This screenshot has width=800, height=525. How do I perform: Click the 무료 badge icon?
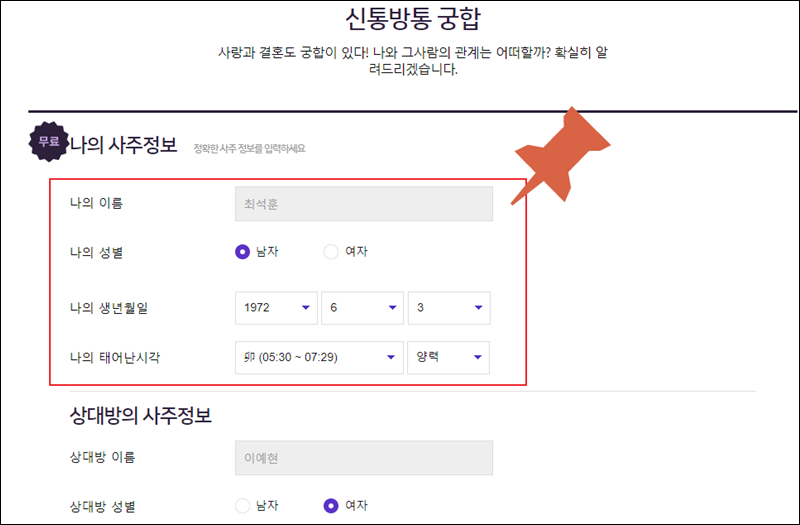tap(48, 141)
